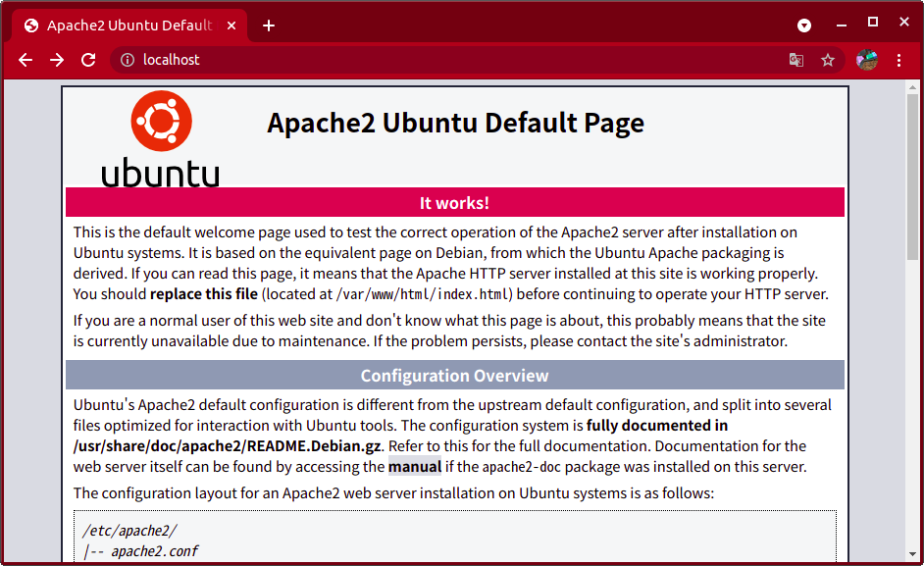Screen dimensions: 924x566
Task: Click the /etc/apache2/ line
Action: (129, 531)
